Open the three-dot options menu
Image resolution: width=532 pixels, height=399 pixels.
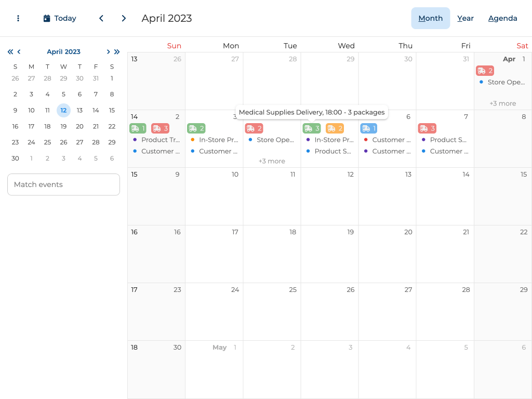(x=18, y=18)
